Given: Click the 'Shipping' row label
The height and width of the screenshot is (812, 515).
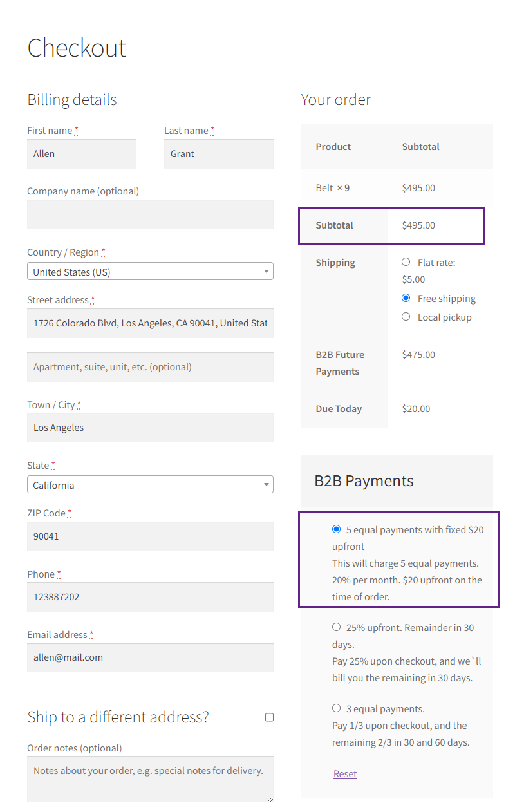Looking at the screenshot, I should point(335,263).
